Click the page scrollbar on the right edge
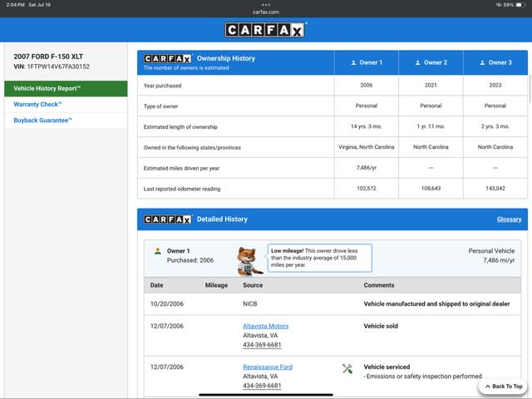Viewport: 532px width, 399px height. [x=530, y=88]
